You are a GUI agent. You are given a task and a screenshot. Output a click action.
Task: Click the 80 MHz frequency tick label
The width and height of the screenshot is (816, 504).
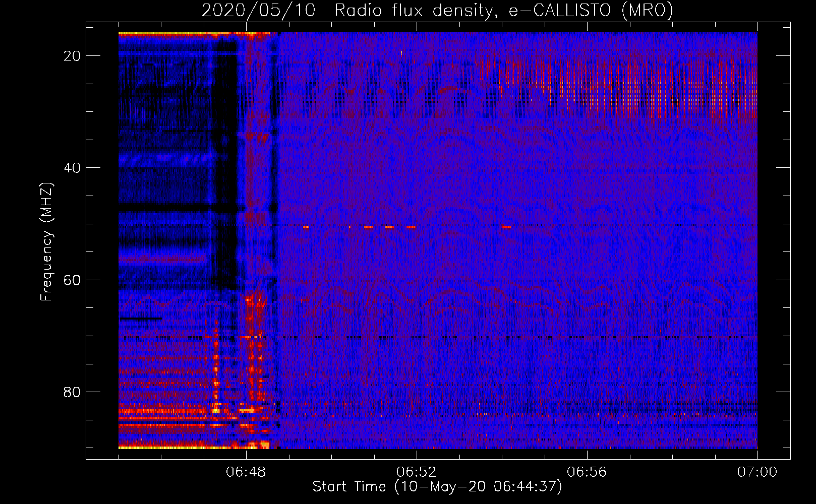(73, 392)
